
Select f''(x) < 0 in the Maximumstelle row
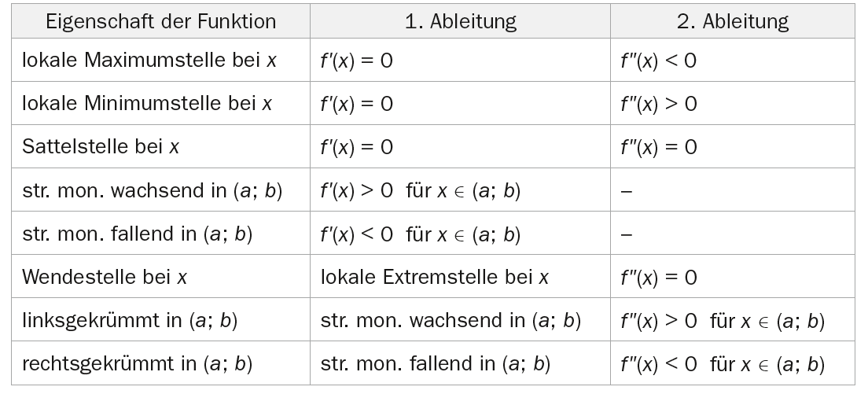[x=657, y=61]
